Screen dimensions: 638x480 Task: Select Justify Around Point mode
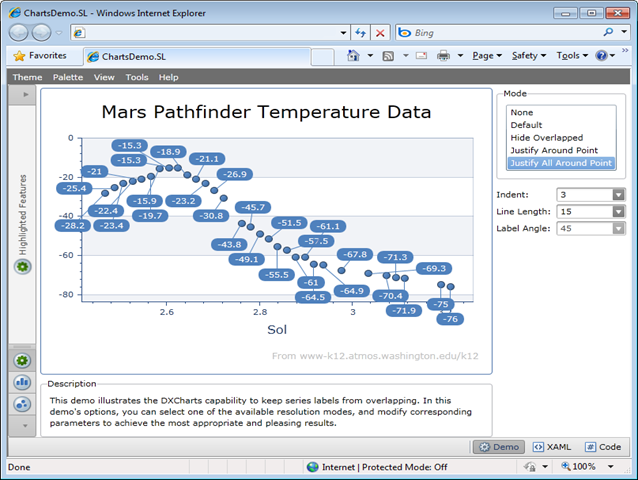pos(561,150)
